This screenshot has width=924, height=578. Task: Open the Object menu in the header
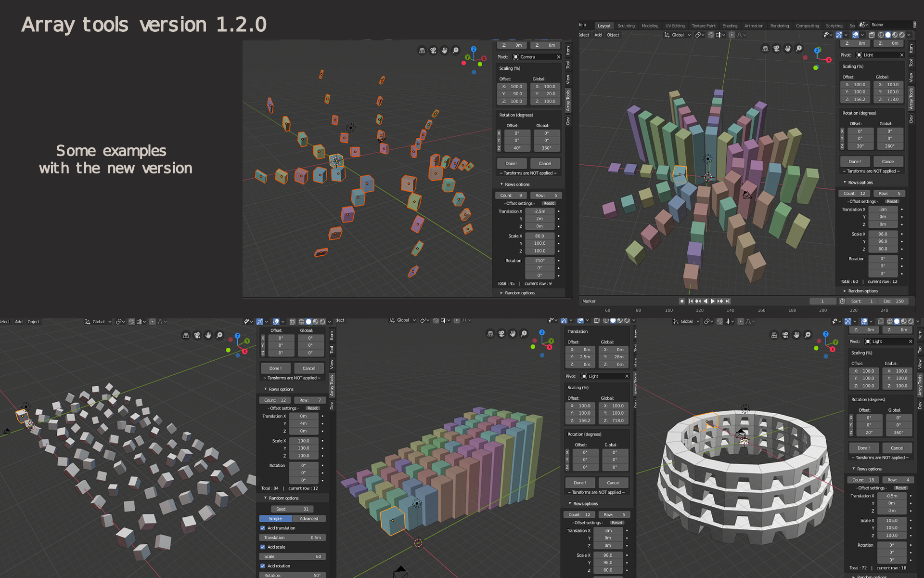(613, 35)
